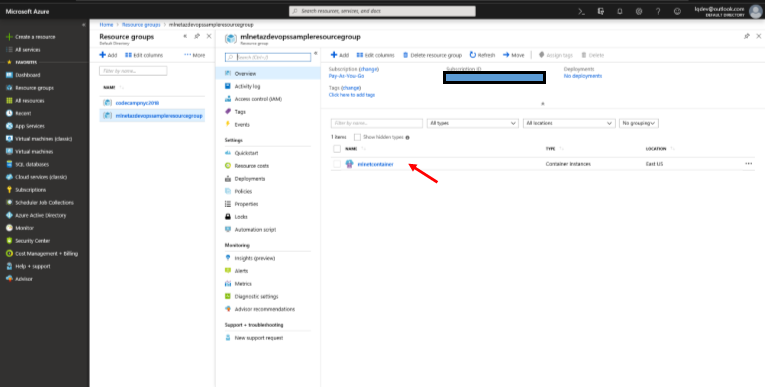The height and width of the screenshot is (387, 765).
Task: Open Cloud Shell from the top bar
Action: [x=582, y=11]
